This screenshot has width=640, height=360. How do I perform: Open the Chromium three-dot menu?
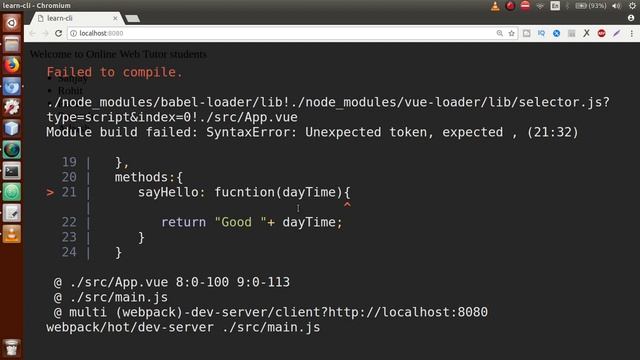click(x=631, y=33)
